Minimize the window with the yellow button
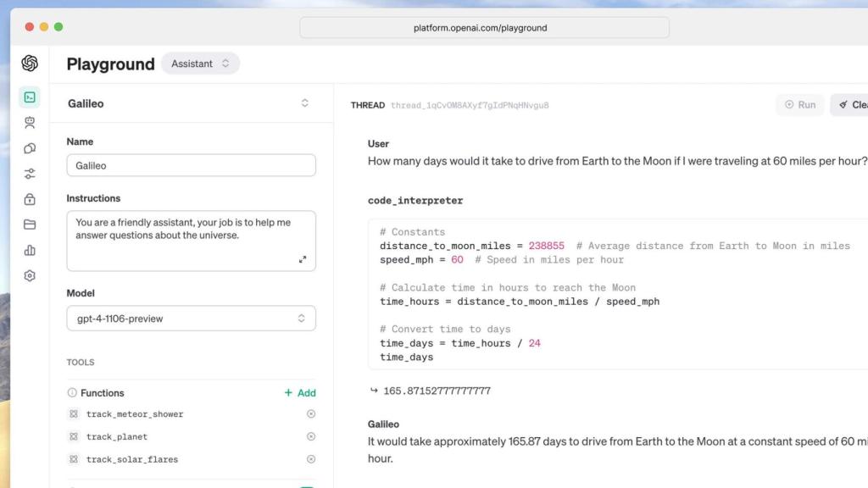Image resolution: width=868 pixels, height=488 pixels. (44, 26)
